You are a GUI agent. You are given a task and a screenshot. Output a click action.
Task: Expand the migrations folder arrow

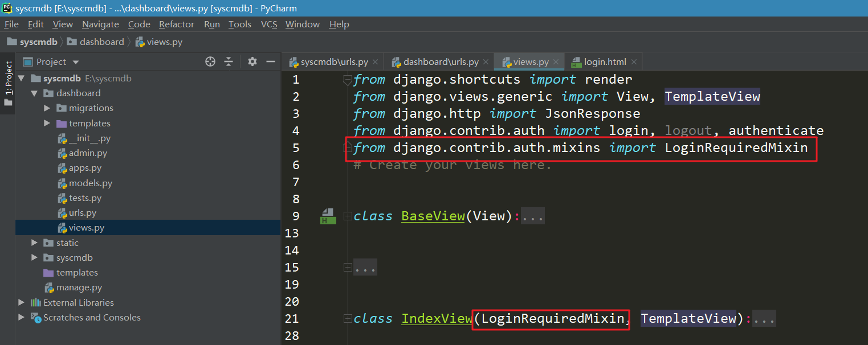tap(47, 108)
